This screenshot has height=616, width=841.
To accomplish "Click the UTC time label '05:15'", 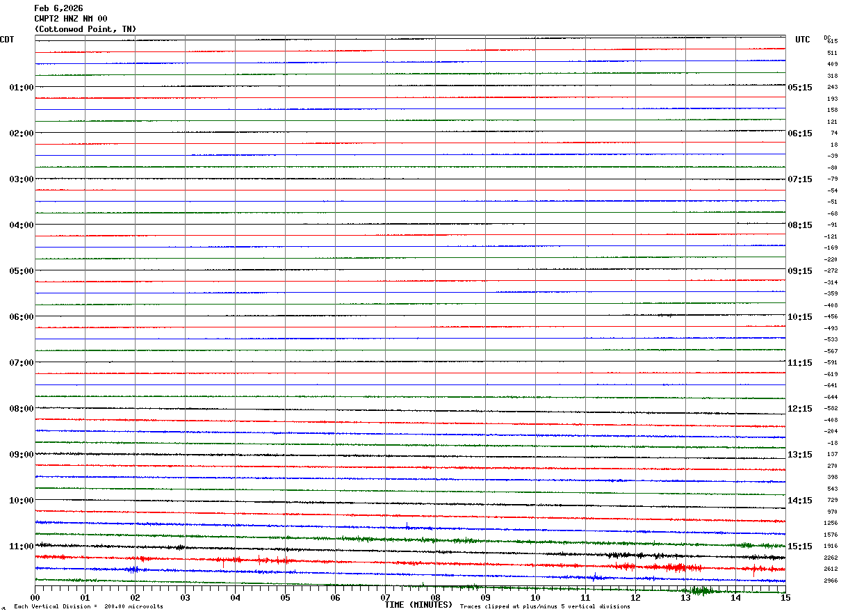I will (x=800, y=88).
